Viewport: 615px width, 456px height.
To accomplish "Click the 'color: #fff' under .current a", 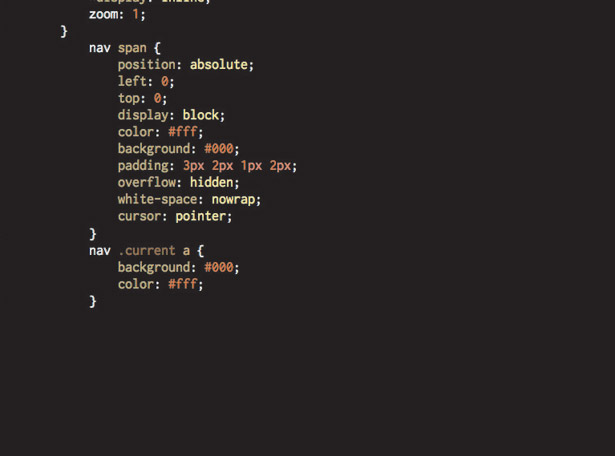I will tap(160, 284).
